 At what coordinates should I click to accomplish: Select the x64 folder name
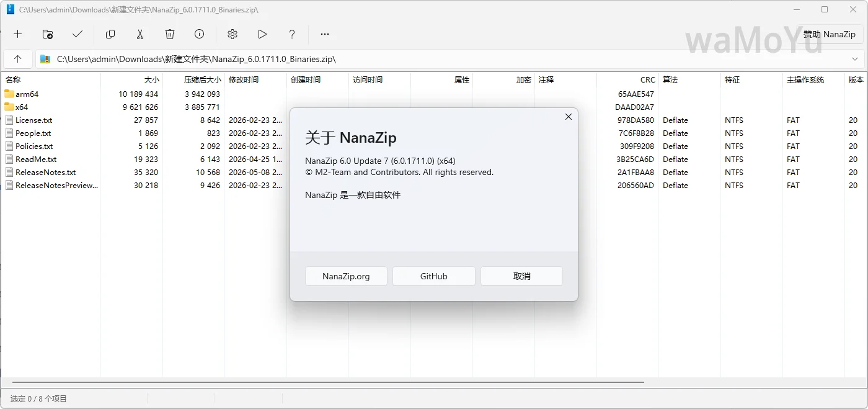click(x=22, y=107)
